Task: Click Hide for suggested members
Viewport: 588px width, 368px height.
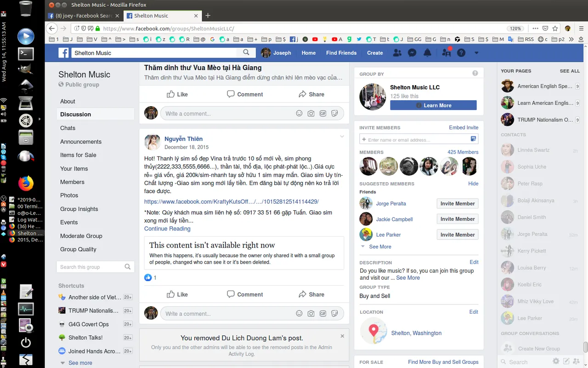Action: coord(473,184)
